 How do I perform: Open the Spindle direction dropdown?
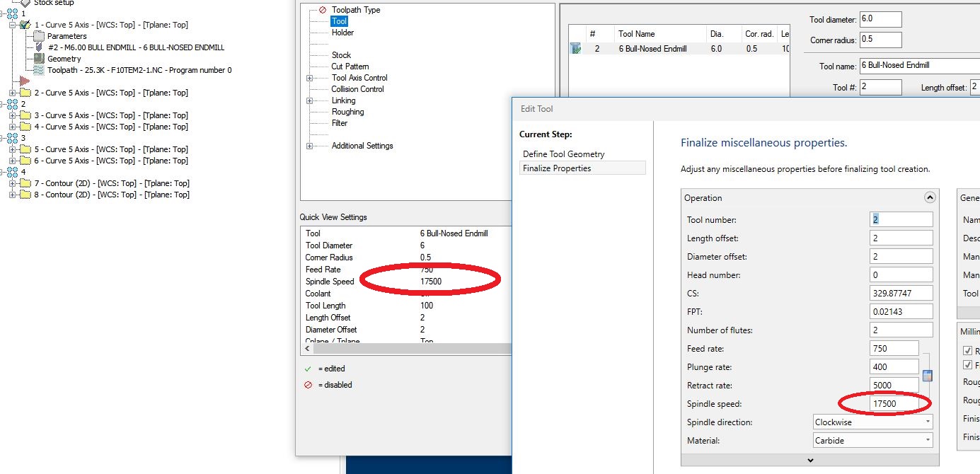pyautogui.click(x=873, y=422)
